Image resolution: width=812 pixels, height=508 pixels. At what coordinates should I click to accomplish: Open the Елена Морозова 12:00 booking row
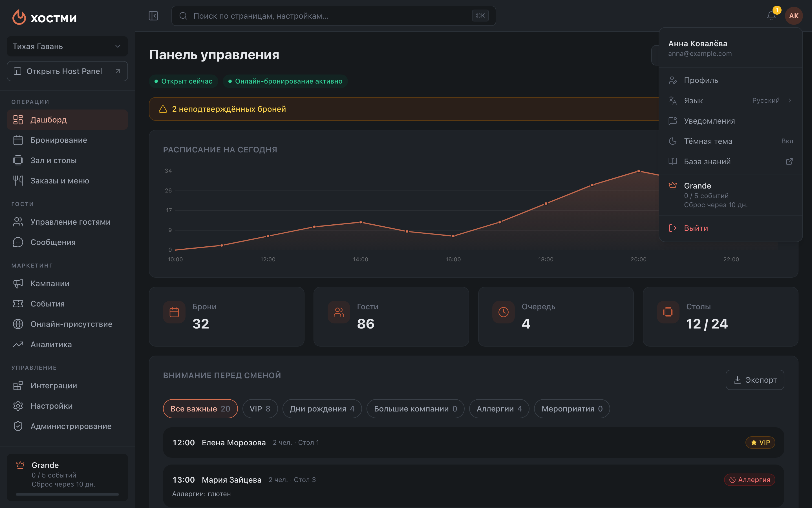(473, 443)
